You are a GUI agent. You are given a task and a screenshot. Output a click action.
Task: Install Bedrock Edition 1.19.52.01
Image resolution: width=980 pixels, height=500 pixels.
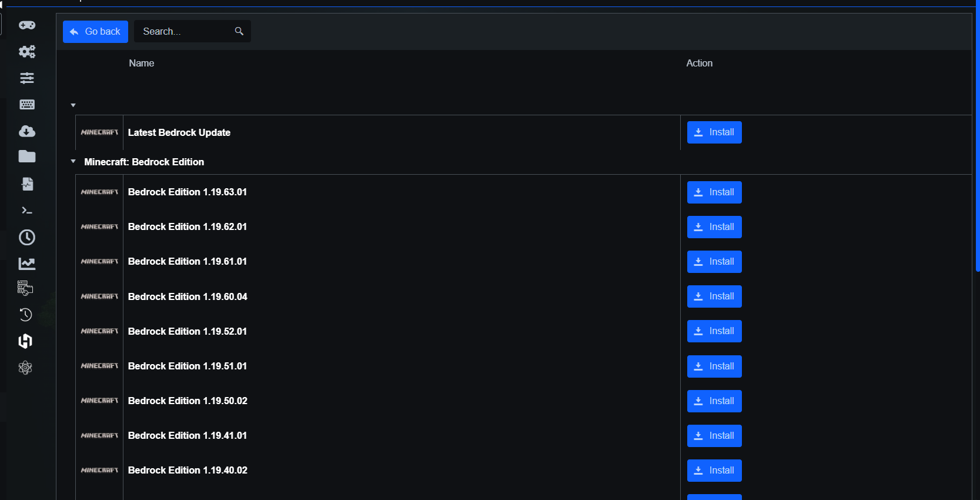[714, 331]
